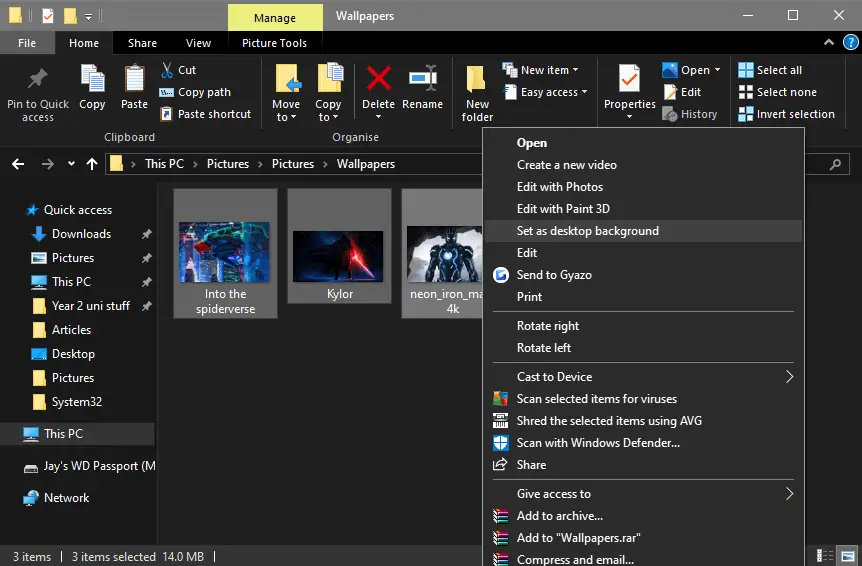Click Select all in the ribbon
This screenshot has width=862, height=566.
[x=770, y=70]
